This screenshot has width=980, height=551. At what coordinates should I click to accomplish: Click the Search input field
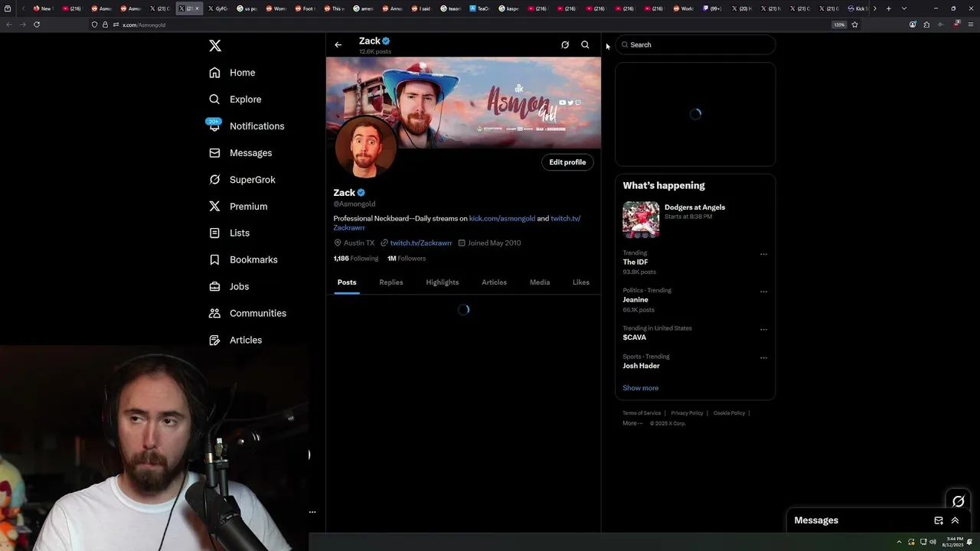click(695, 45)
